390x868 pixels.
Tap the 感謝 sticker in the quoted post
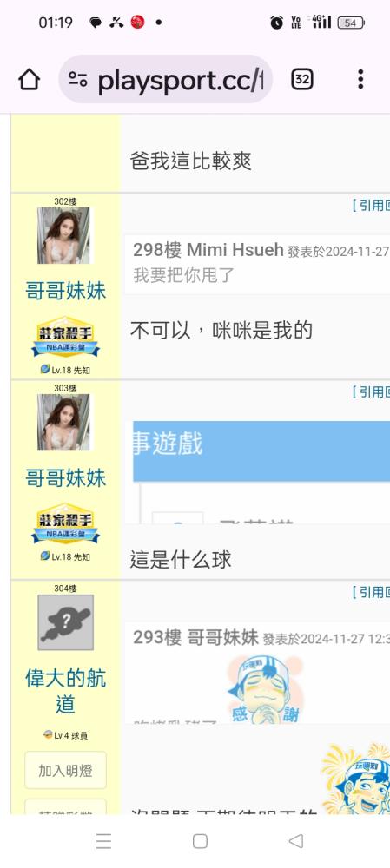point(265,688)
